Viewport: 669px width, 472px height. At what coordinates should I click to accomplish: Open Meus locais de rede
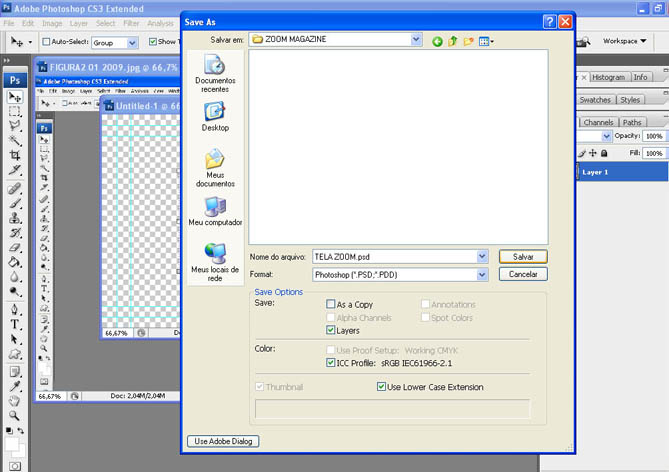[x=214, y=257]
